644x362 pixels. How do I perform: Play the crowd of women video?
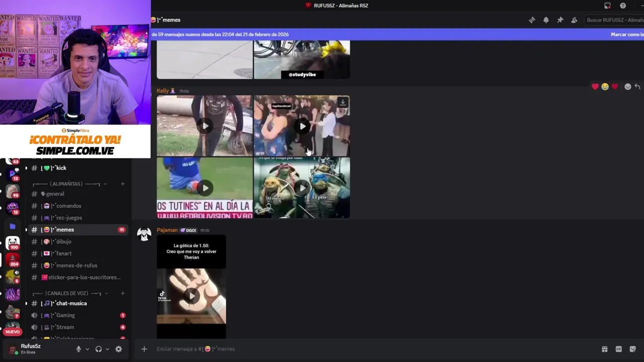pyautogui.click(x=302, y=126)
